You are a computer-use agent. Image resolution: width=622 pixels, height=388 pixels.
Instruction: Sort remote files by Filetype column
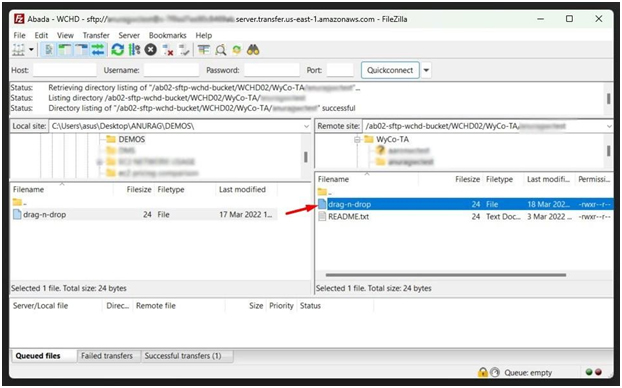503,179
